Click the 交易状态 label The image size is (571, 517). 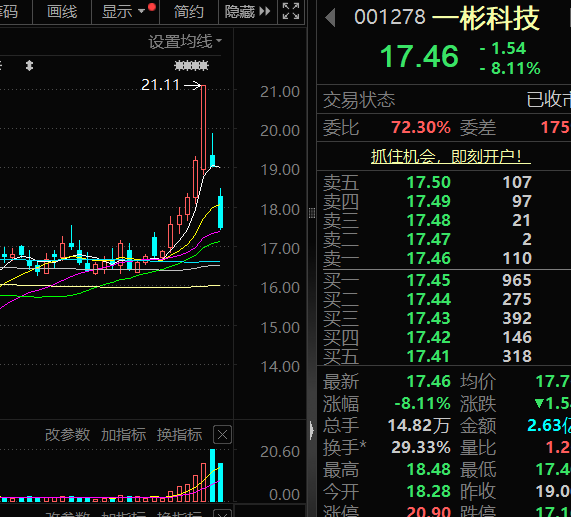tap(359, 100)
